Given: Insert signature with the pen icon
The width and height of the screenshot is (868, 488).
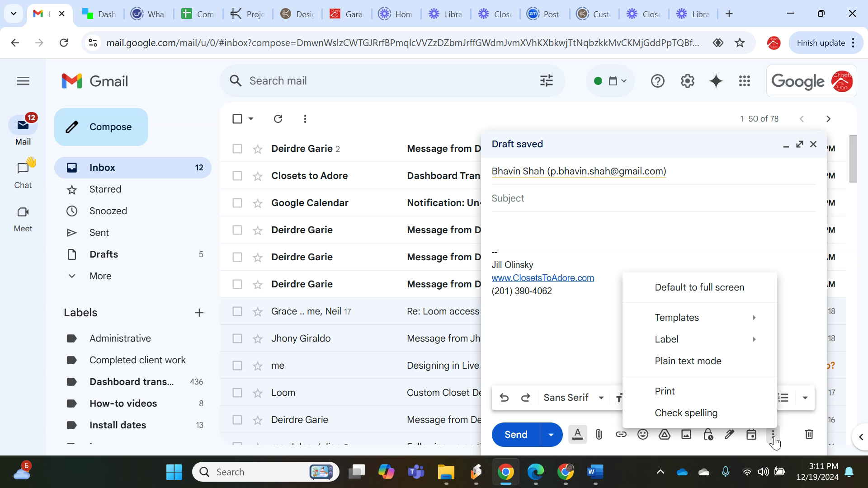Looking at the screenshot, I should coord(729,435).
